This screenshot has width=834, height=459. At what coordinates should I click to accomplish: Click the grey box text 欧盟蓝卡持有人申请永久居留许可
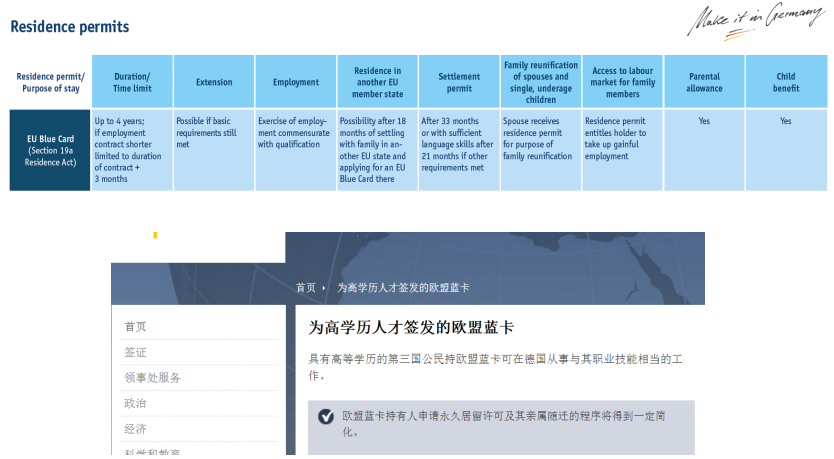pyautogui.click(x=504, y=423)
